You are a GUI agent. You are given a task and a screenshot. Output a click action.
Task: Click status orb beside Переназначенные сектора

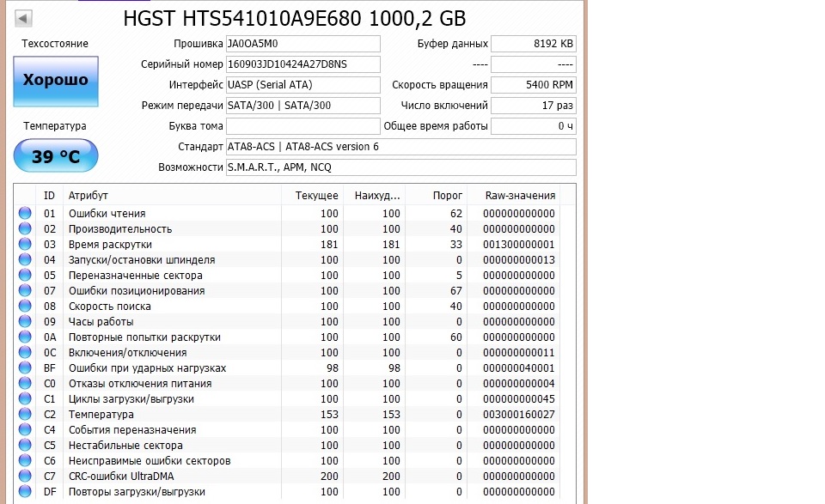(24, 276)
